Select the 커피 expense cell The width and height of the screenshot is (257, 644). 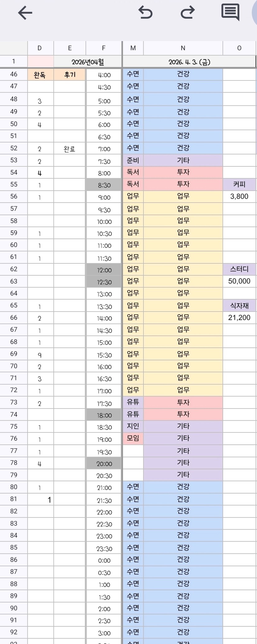coord(239,185)
